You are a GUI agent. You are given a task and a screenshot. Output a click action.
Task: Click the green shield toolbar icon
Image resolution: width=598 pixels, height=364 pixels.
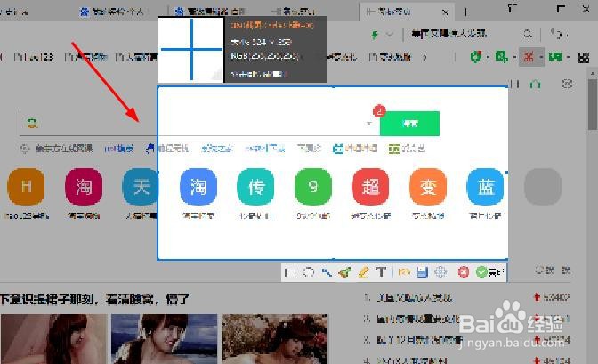point(475,57)
